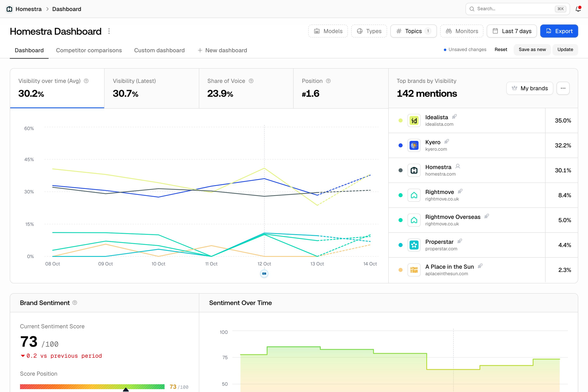Select the Visibility (Latest) metric card
Image resolution: width=588 pixels, height=392 pixels.
tap(151, 88)
